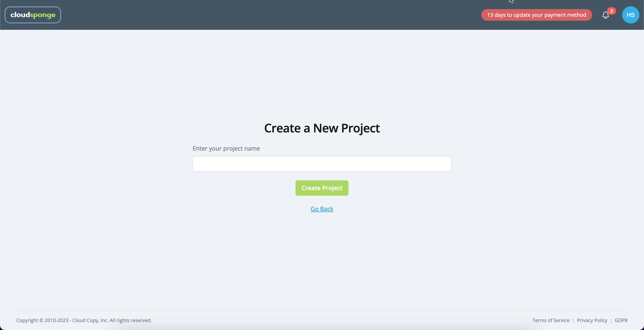The height and width of the screenshot is (330, 644).
Task: Click the 'HS' initials in avatar circle
Action: click(630, 15)
